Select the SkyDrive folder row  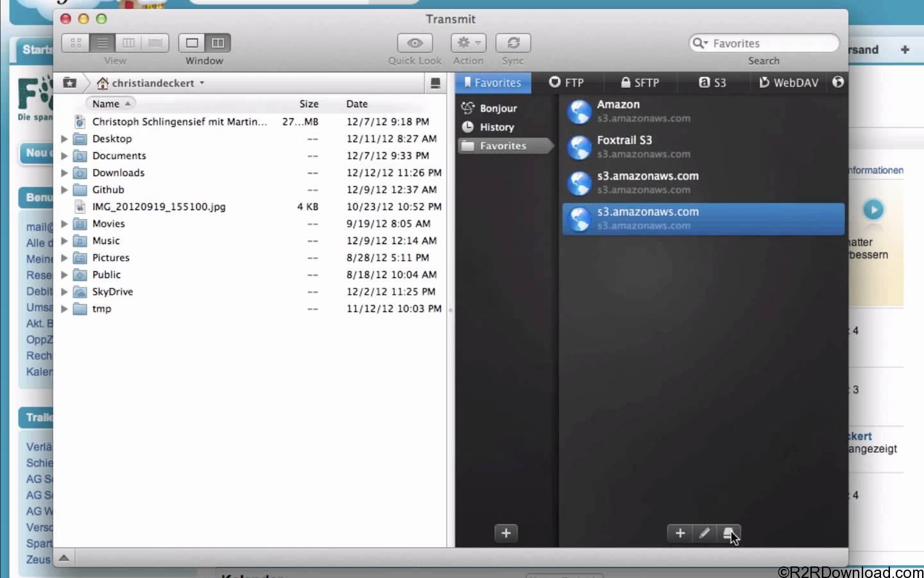tap(250, 292)
